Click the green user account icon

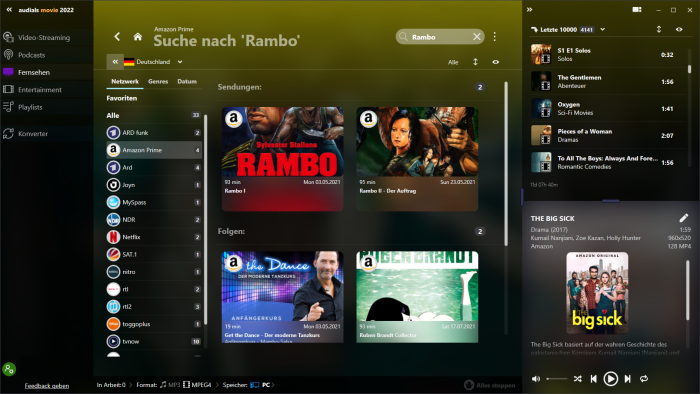pos(9,369)
